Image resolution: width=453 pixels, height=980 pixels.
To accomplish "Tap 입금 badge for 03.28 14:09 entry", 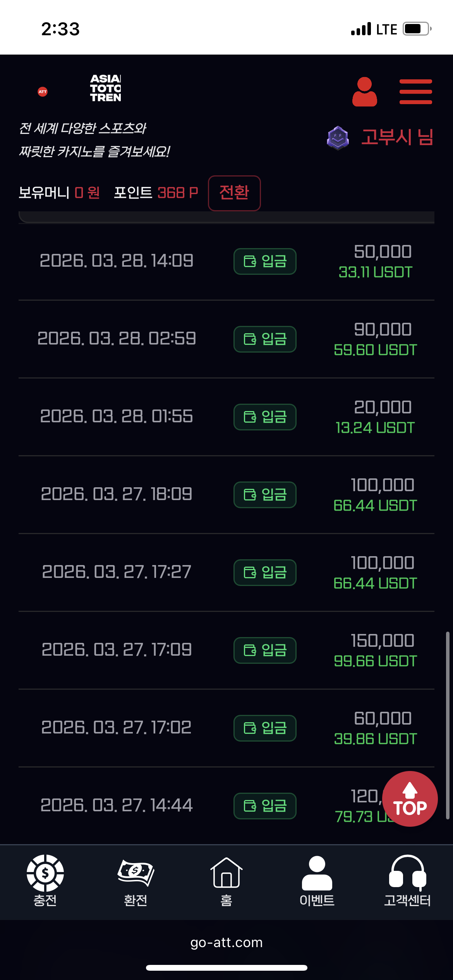I will point(265,261).
